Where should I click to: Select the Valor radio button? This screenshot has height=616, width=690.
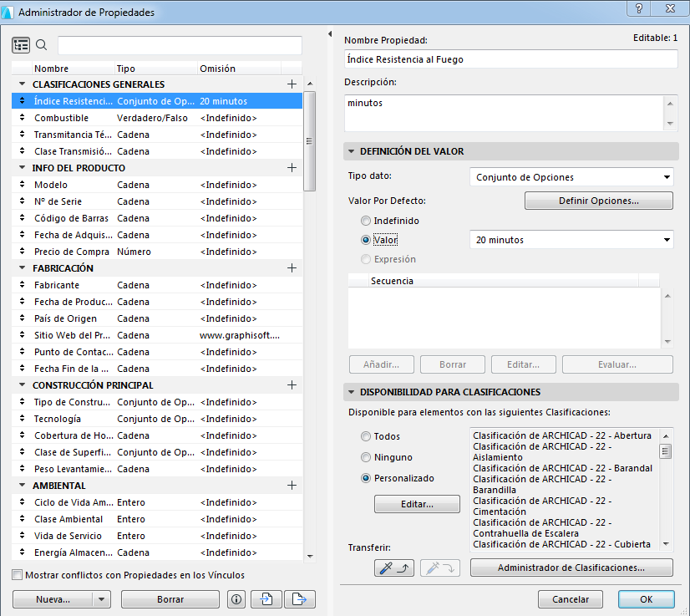[x=366, y=240]
